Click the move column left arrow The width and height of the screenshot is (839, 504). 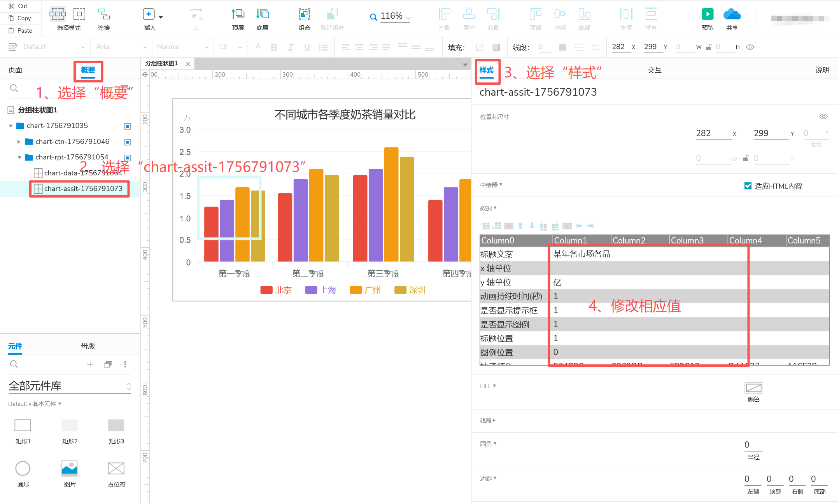579,226
